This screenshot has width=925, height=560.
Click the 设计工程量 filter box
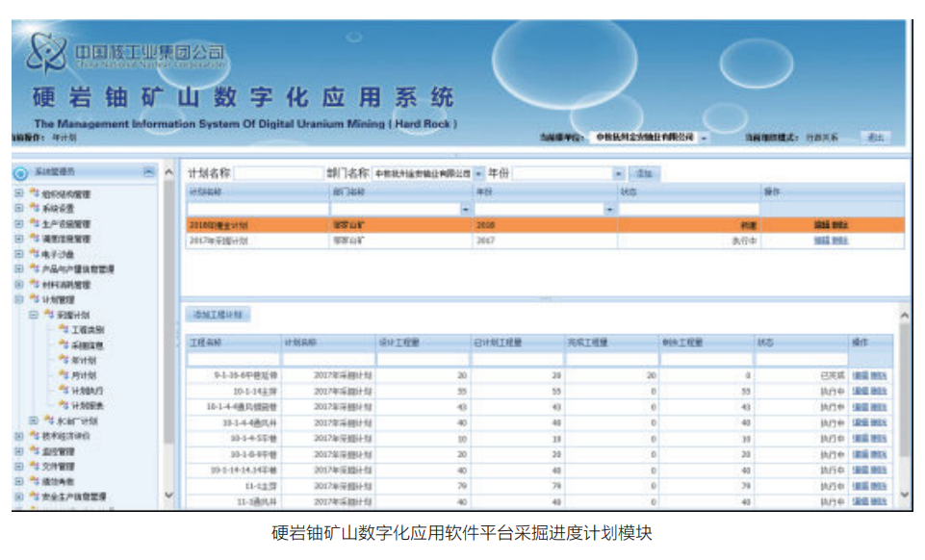423,359
